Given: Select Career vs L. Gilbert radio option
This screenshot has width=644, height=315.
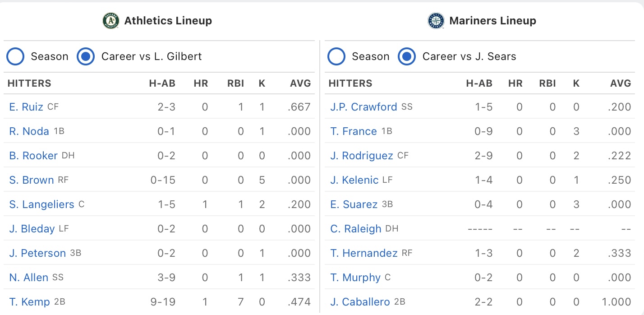Looking at the screenshot, I should 85,56.
